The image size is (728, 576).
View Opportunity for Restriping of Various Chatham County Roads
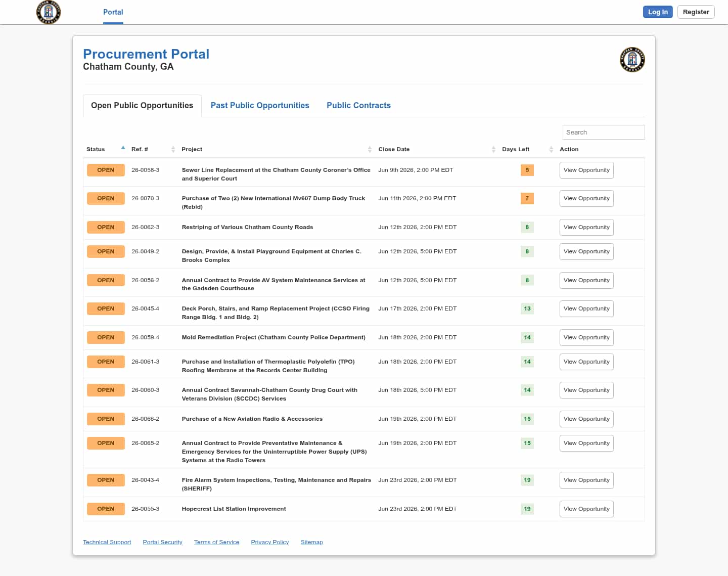(x=586, y=228)
